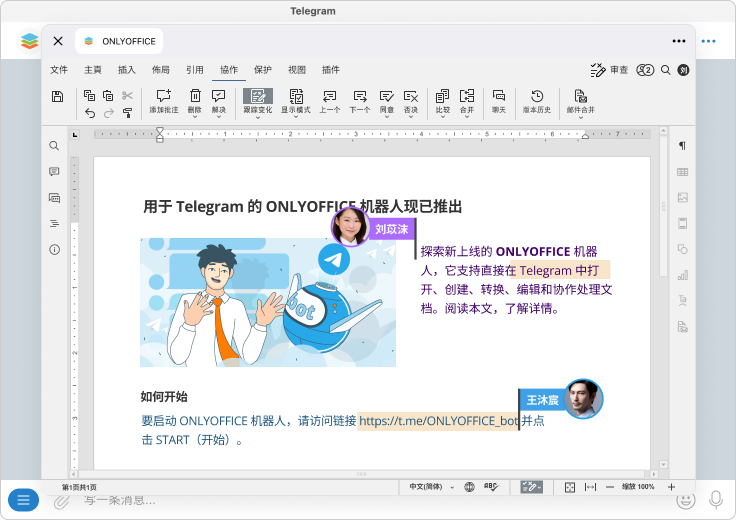736x520 pixels.
Task: Follow the https://t.me/ONLYOFFICE_bot link
Action: (x=438, y=421)
